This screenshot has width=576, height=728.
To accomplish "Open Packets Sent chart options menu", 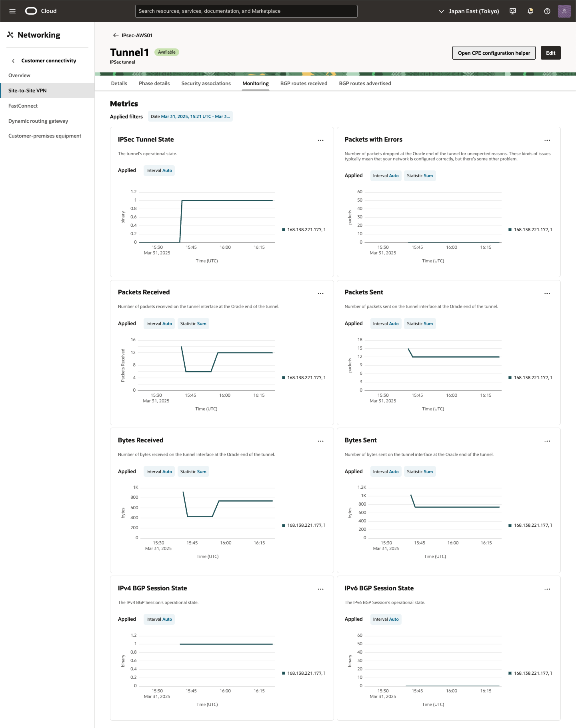I will [547, 293].
